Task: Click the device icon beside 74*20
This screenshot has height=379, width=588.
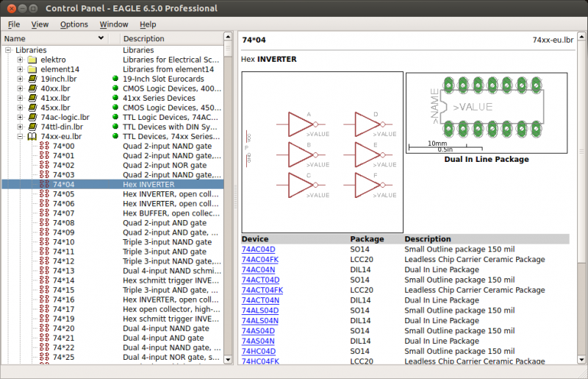Action: pos(44,328)
